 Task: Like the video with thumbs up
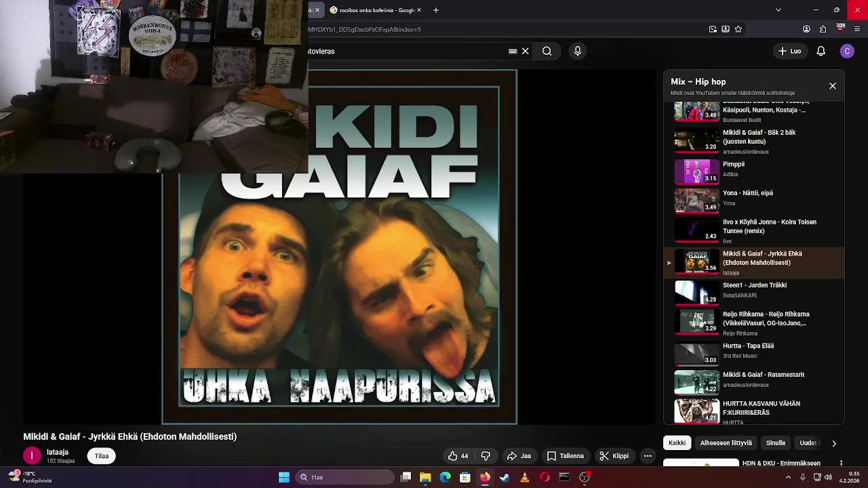[458, 456]
